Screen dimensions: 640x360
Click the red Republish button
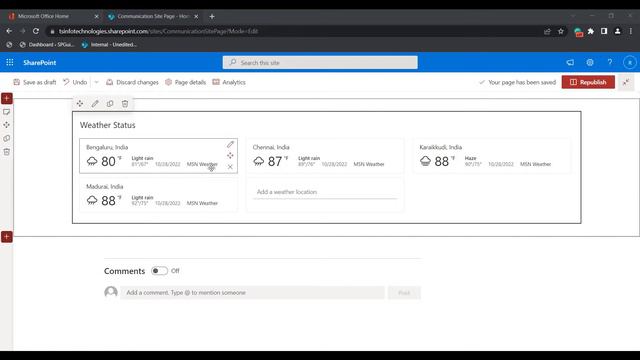(588, 82)
